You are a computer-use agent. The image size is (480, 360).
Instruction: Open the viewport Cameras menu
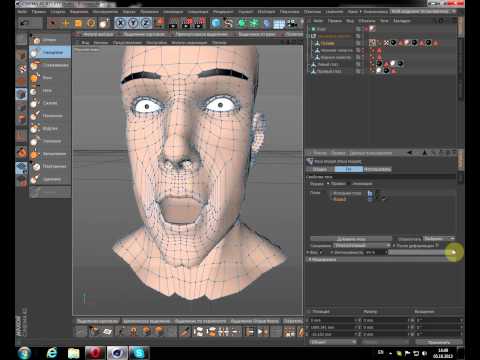100,43
